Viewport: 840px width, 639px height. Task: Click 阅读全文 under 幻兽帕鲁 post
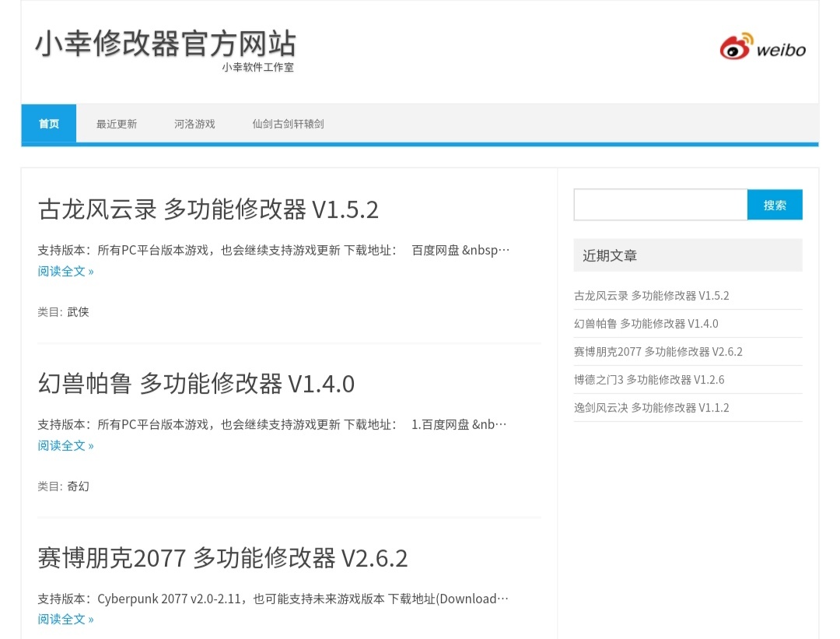point(65,445)
